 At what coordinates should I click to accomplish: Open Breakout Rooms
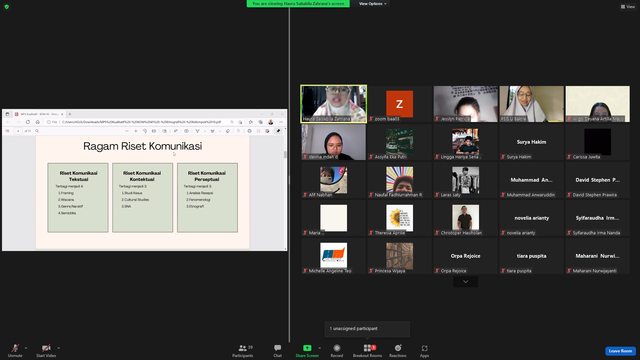click(367, 350)
